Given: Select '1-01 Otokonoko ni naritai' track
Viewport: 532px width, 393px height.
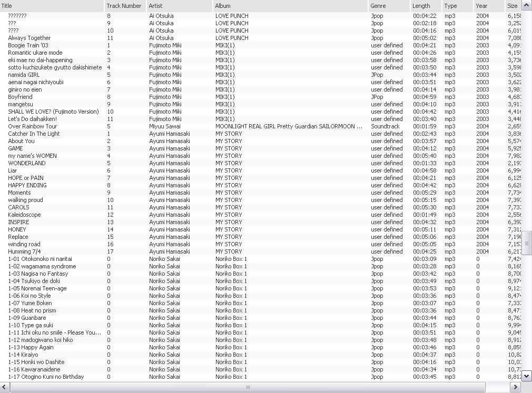Looking at the screenshot, I should tap(261, 259).
